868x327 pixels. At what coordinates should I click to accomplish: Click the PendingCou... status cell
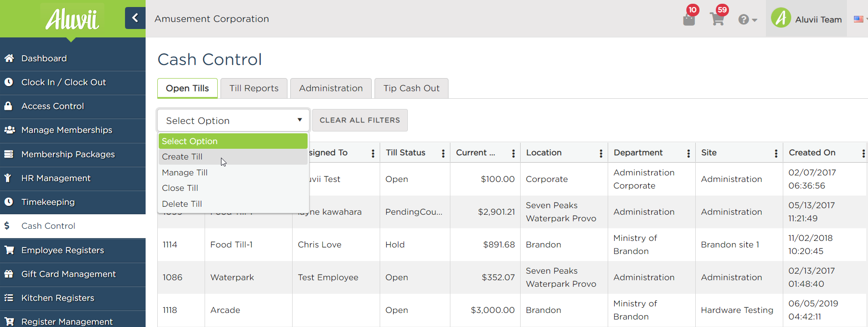415,212
